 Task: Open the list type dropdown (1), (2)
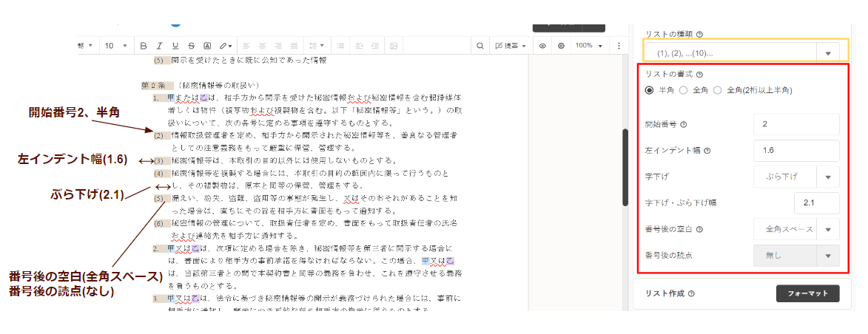[x=741, y=52]
